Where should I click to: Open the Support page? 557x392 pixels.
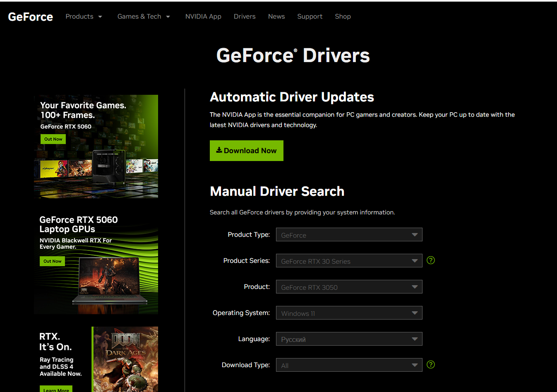(x=310, y=17)
